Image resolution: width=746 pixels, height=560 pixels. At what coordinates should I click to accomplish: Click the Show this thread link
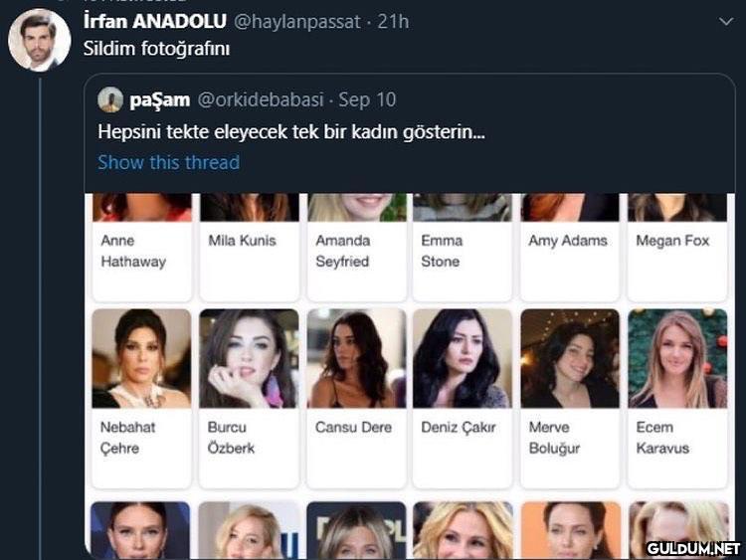(x=168, y=162)
